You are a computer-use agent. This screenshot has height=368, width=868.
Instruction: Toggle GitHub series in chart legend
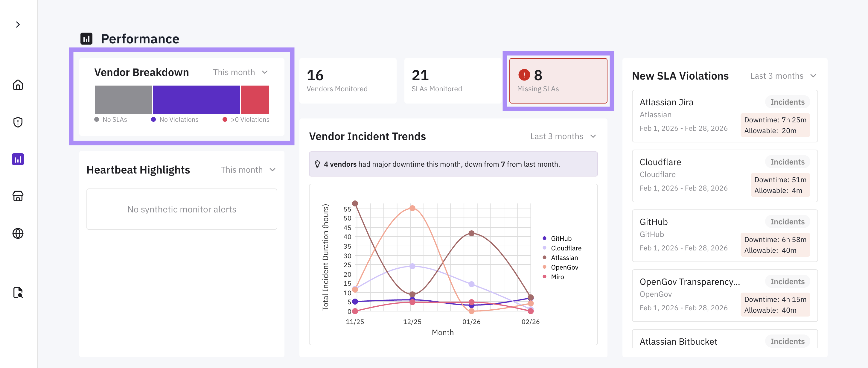[x=561, y=238]
